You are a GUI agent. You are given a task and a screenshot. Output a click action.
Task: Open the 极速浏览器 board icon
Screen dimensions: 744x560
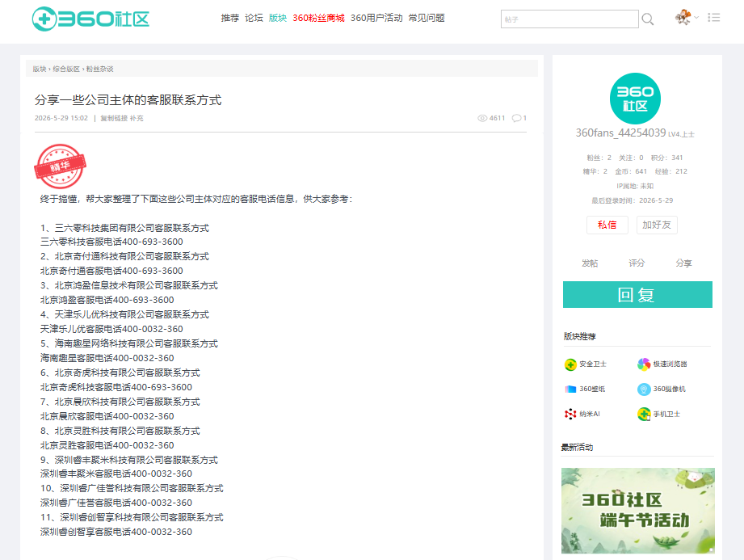[644, 364]
